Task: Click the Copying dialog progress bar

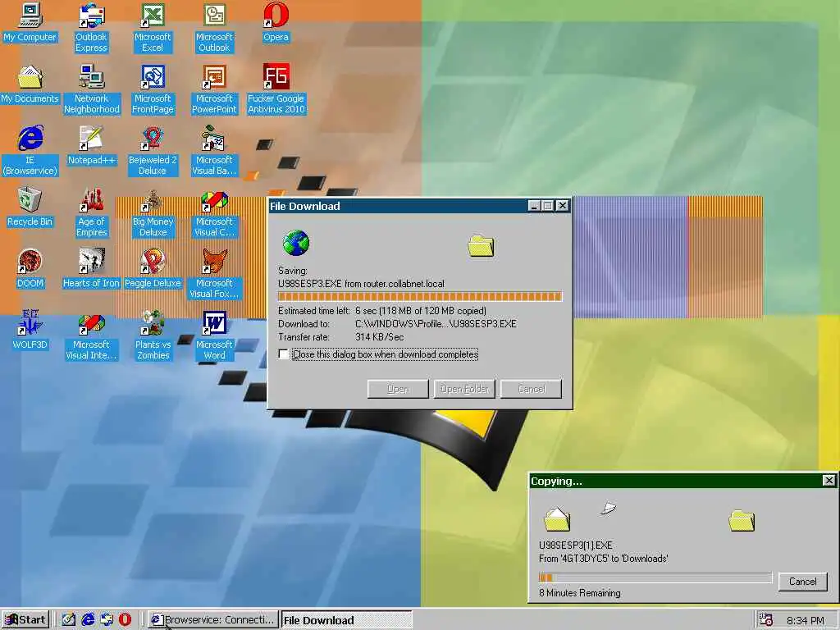Action: (x=655, y=577)
